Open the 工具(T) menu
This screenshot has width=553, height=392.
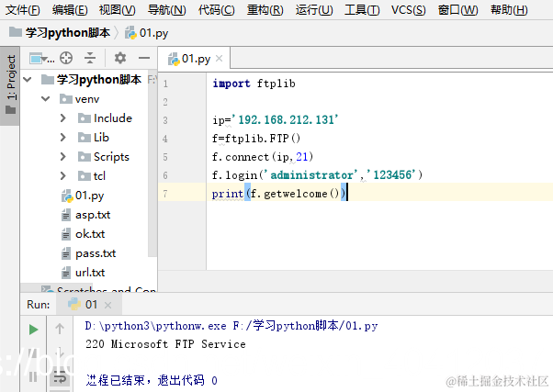click(362, 9)
